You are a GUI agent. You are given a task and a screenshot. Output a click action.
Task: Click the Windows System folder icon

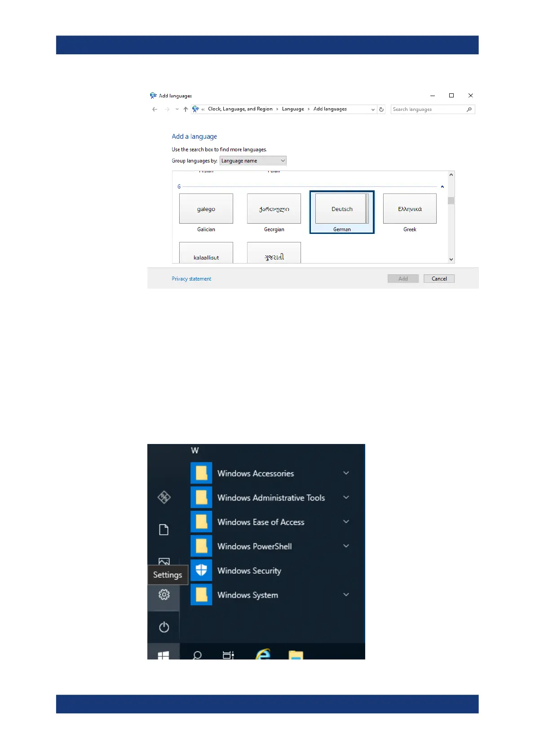click(201, 594)
